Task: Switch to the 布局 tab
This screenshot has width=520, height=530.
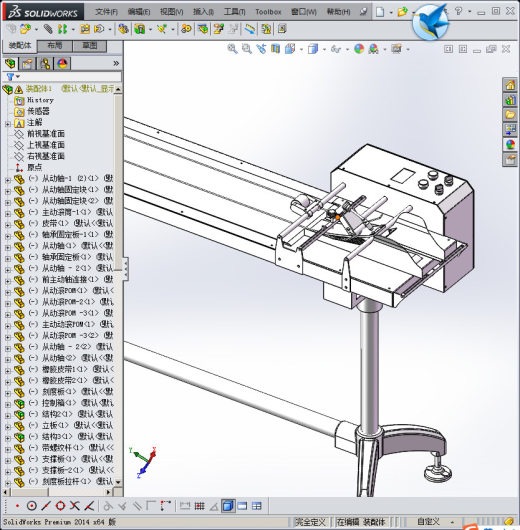Action: click(x=54, y=46)
